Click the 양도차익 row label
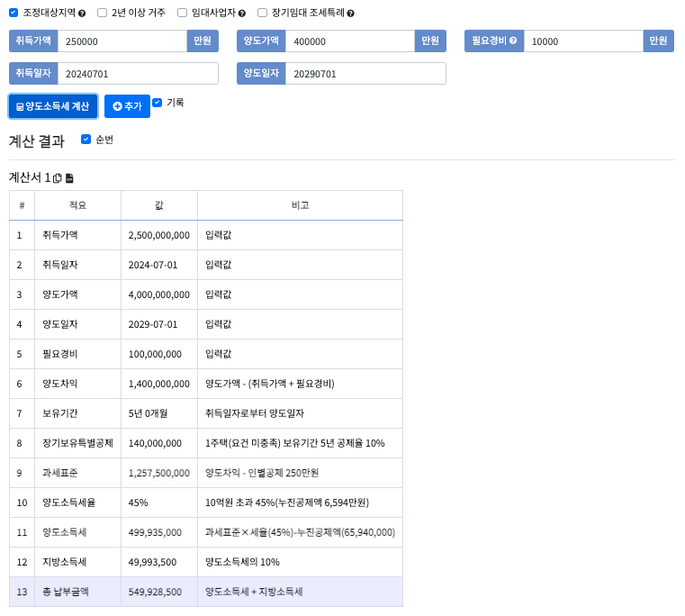 (x=59, y=384)
